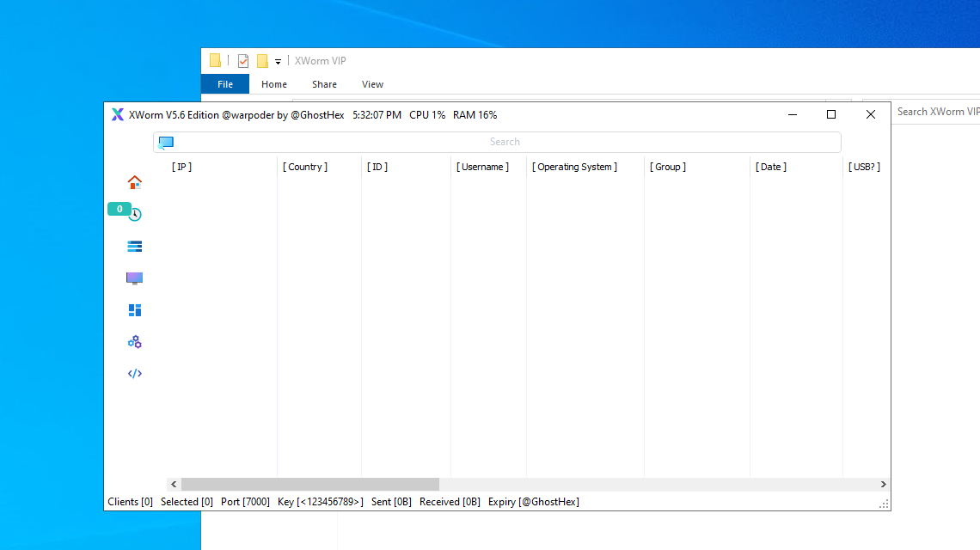This screenshot has height=550, width=980.
Task: Click Received [0B] in status bar
Action: [x=450, y=502]
